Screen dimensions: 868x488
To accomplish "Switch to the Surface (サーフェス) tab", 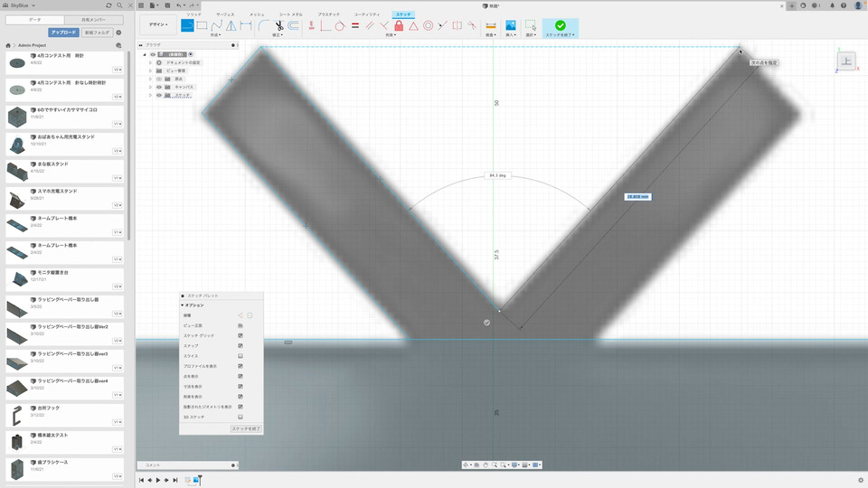I will (x=225, y=14).
